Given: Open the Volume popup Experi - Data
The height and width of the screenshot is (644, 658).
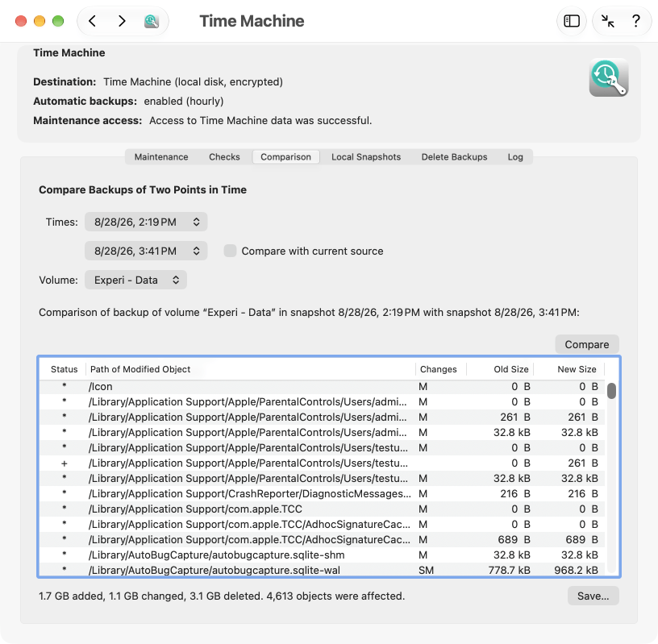Looking at the screenshot, I should point(136,280).
